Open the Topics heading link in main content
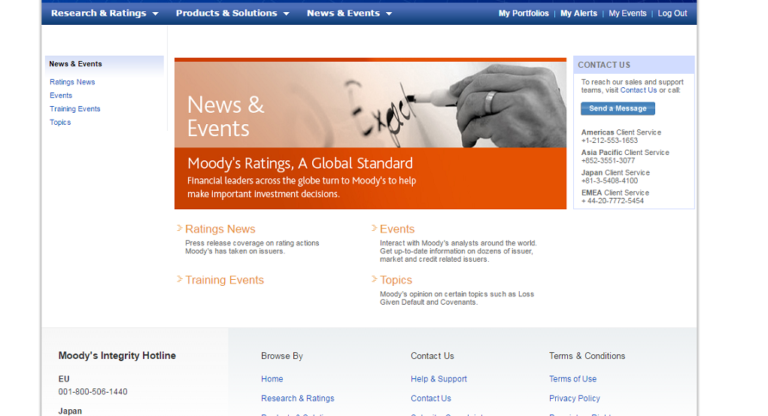Image resolution: width=768 pixels, height=416 pixels. (396, 280)
